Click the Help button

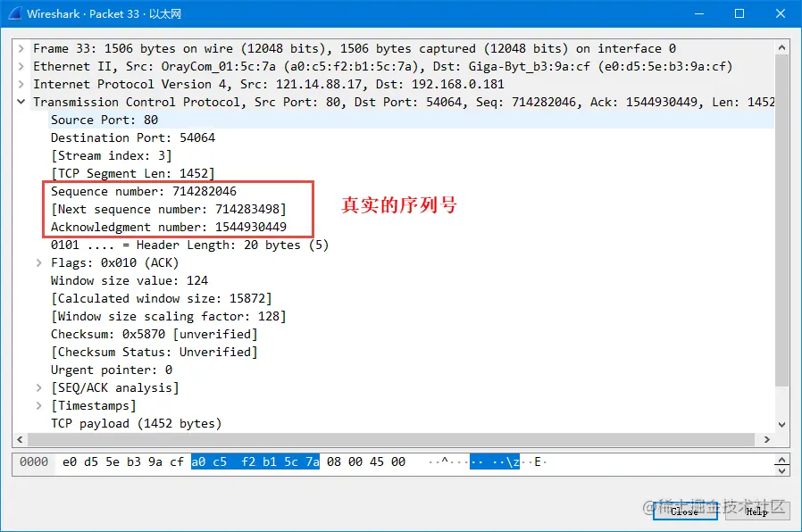(757, 511)
